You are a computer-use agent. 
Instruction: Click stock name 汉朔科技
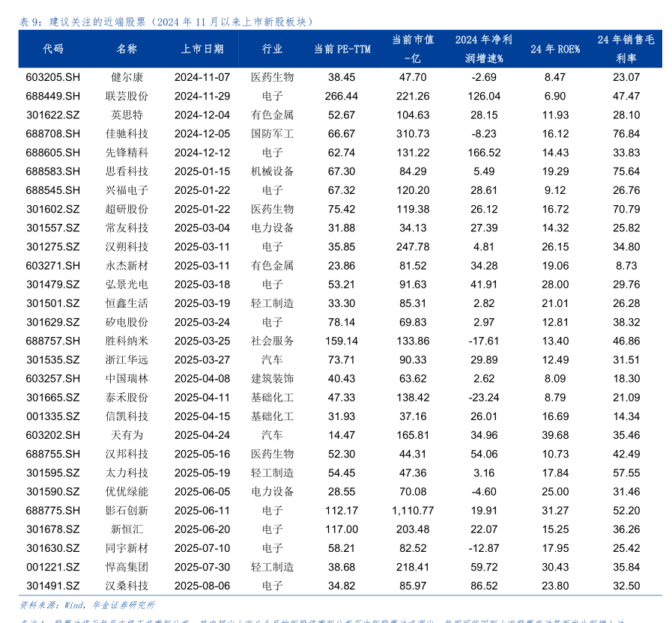(x=127, y=247)
